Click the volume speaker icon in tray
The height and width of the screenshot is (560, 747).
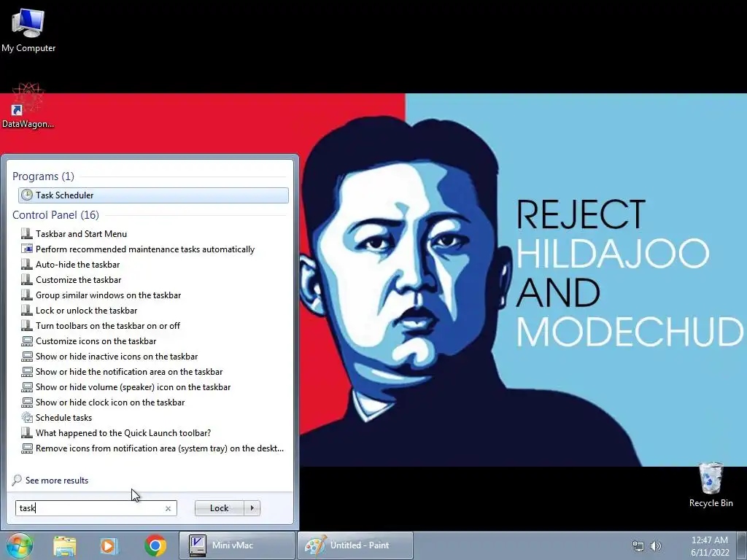656,546
